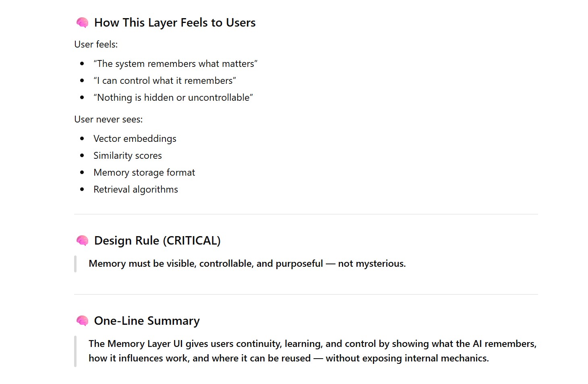Click the One-Line Summary heading text
Screen dimensions: 588x384
pyautogui.click(x=147, y=321)
